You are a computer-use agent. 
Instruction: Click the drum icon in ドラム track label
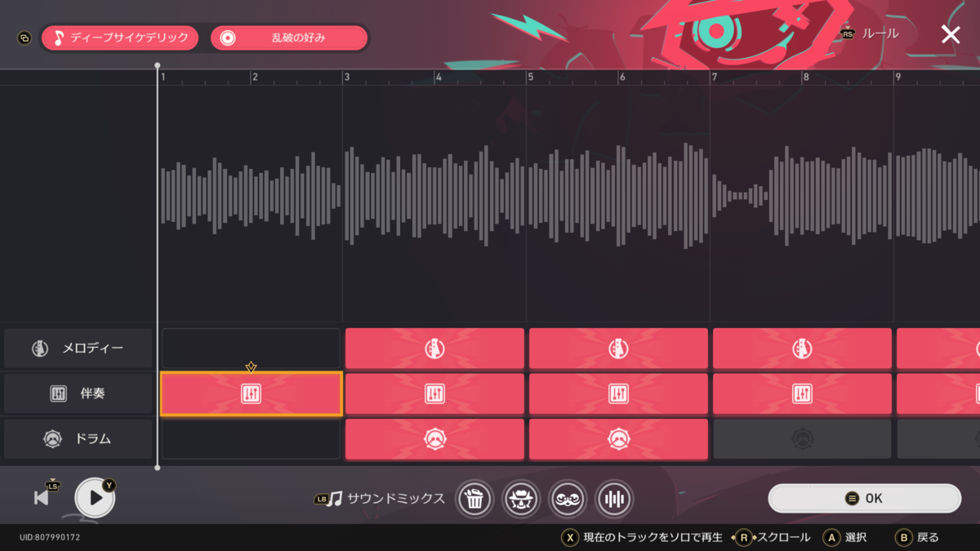pos(52,439)
